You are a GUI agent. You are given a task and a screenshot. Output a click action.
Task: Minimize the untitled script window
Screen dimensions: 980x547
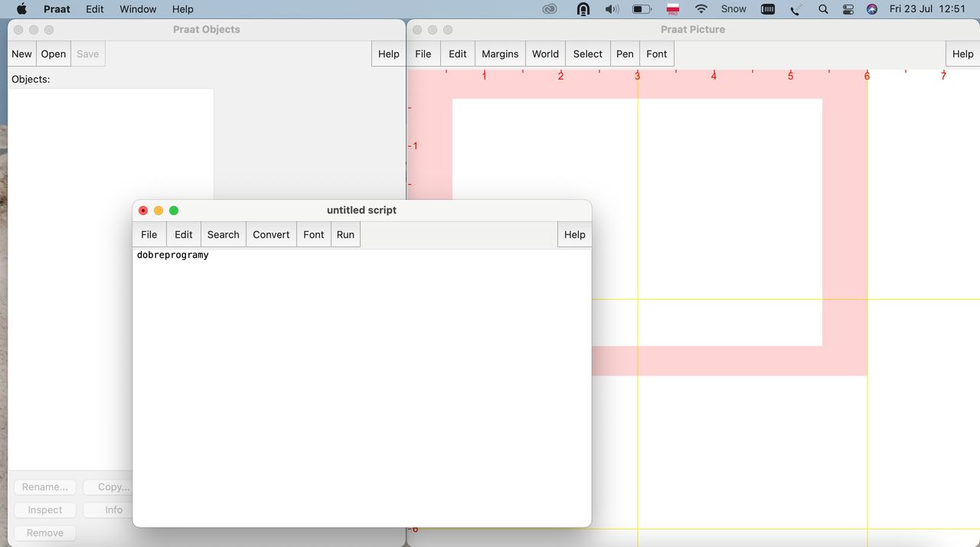click(158, 210)
